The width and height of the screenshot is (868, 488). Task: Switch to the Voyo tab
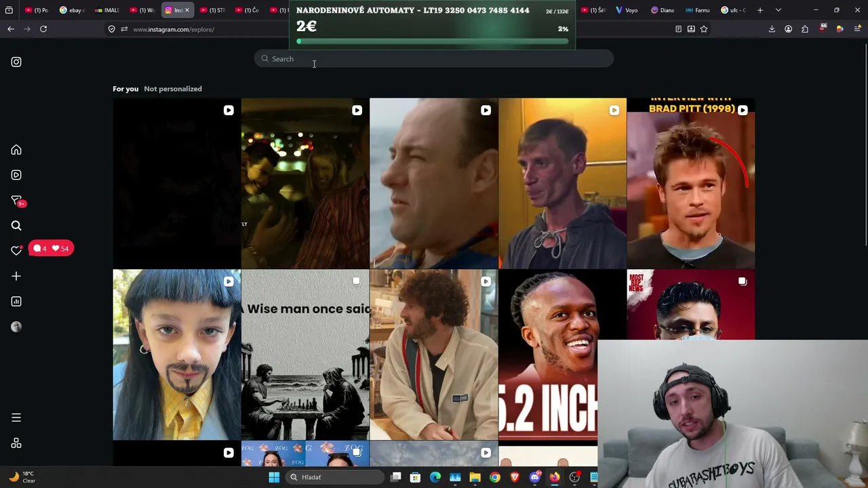tap(627, 10)
